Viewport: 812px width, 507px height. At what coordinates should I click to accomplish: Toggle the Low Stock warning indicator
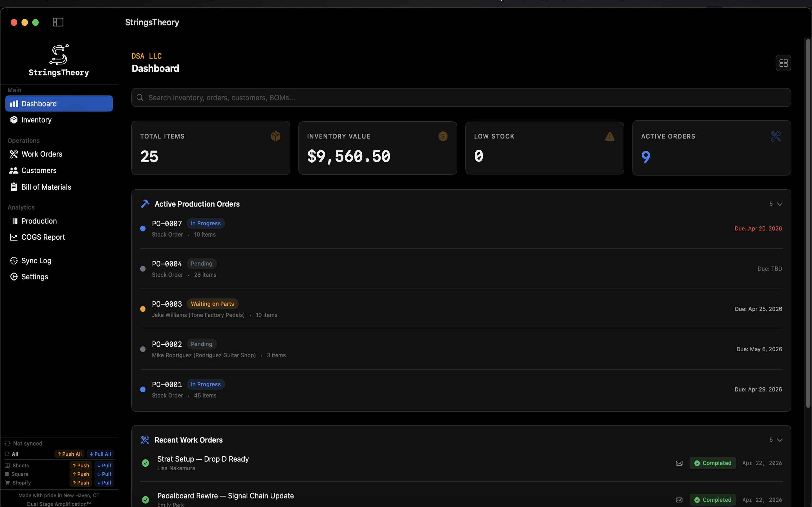(609, 136)
